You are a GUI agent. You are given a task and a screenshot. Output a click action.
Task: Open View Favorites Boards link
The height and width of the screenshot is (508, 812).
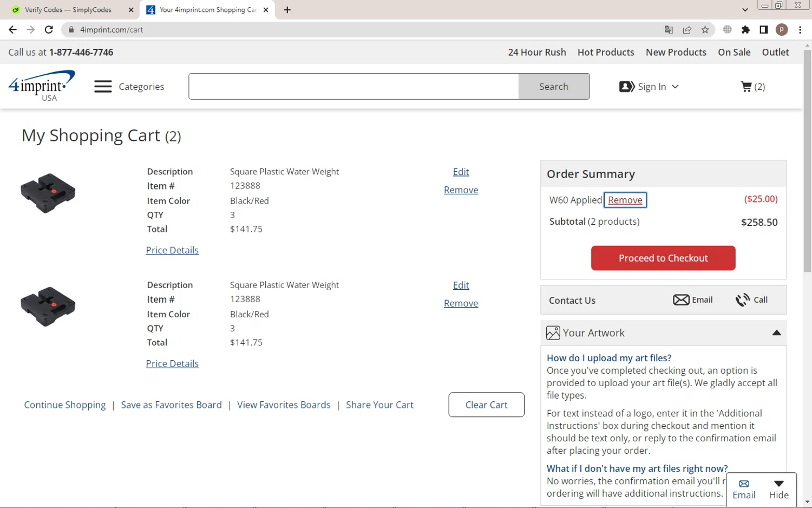(x=284, y=405)
